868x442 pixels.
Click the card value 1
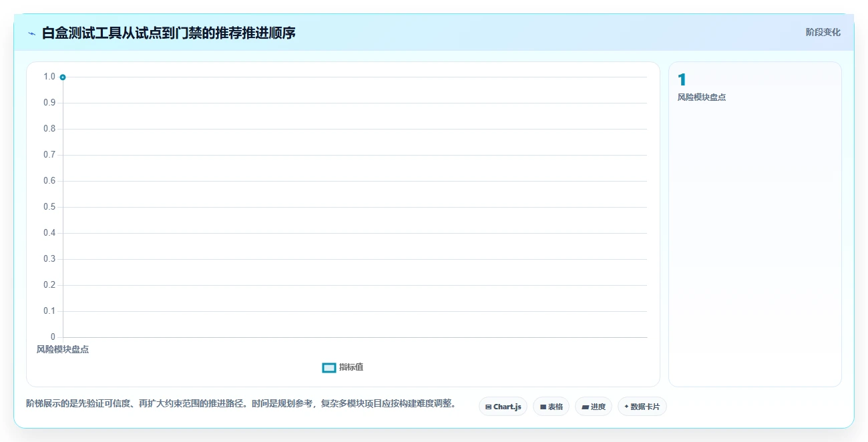682,80
